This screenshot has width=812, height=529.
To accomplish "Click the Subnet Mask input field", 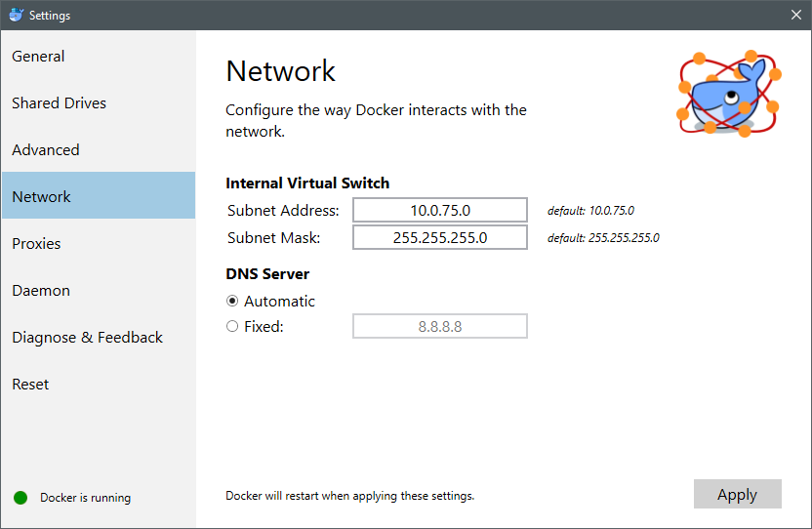I will (440, 237).
